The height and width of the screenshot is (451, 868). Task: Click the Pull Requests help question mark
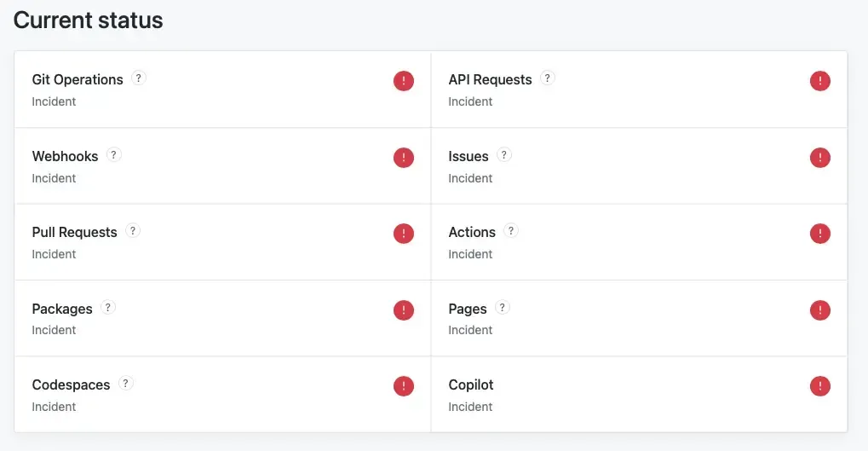click(133, 230)
